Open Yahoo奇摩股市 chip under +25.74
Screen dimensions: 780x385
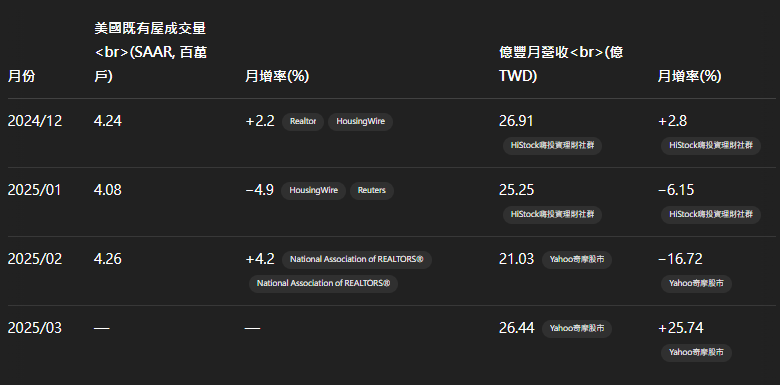click(x=696, y=353)
